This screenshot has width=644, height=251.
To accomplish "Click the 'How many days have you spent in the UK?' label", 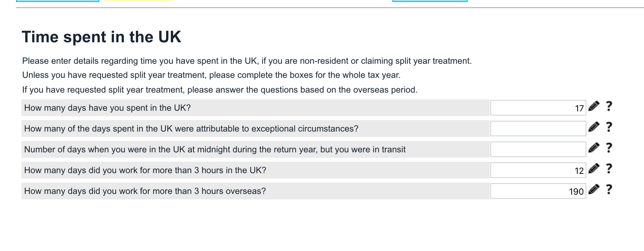I will 107,108.
